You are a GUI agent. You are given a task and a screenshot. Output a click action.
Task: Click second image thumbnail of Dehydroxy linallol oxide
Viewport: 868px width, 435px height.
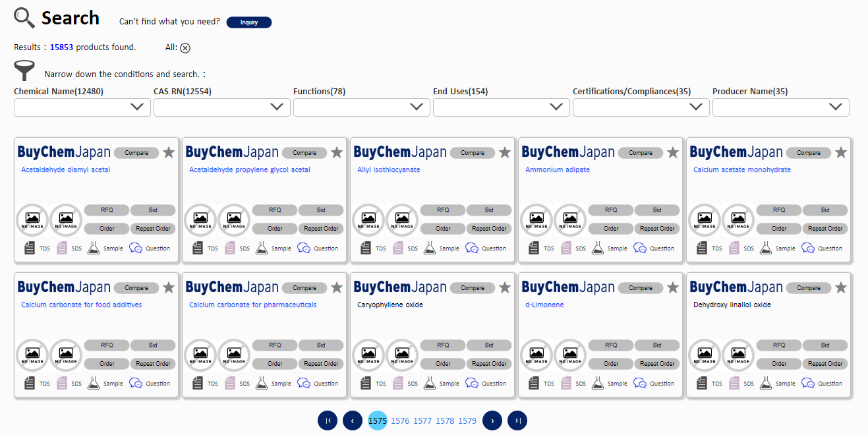click(x=738, y=355)
